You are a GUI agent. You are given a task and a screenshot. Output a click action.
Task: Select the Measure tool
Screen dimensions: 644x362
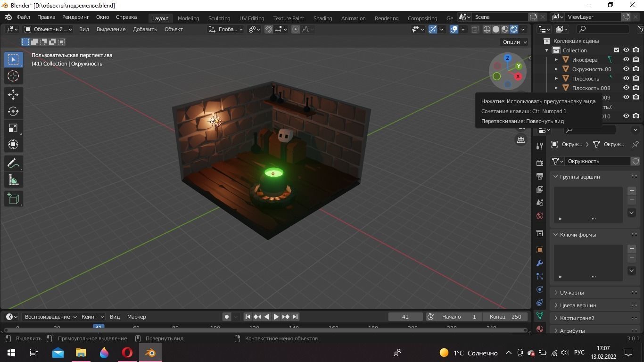click(13, 180)
